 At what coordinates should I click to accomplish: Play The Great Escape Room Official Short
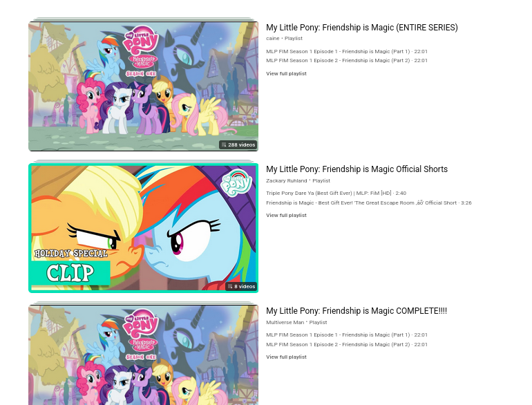tap(369, 202)
